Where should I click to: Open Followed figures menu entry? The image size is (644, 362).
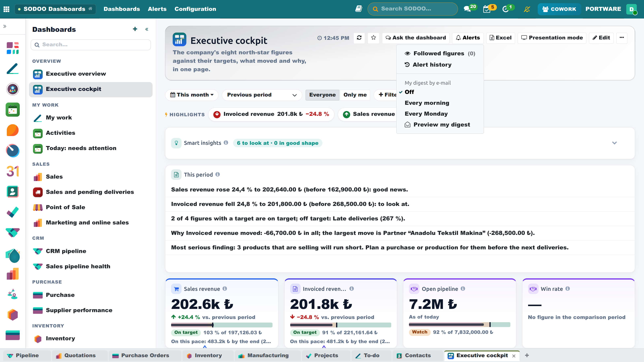pyautogui.click(x=440, y=53)
